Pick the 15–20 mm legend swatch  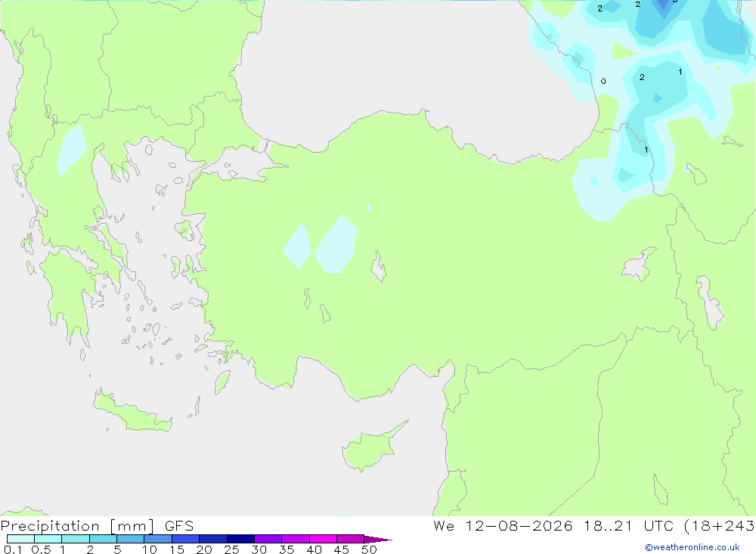185,539
